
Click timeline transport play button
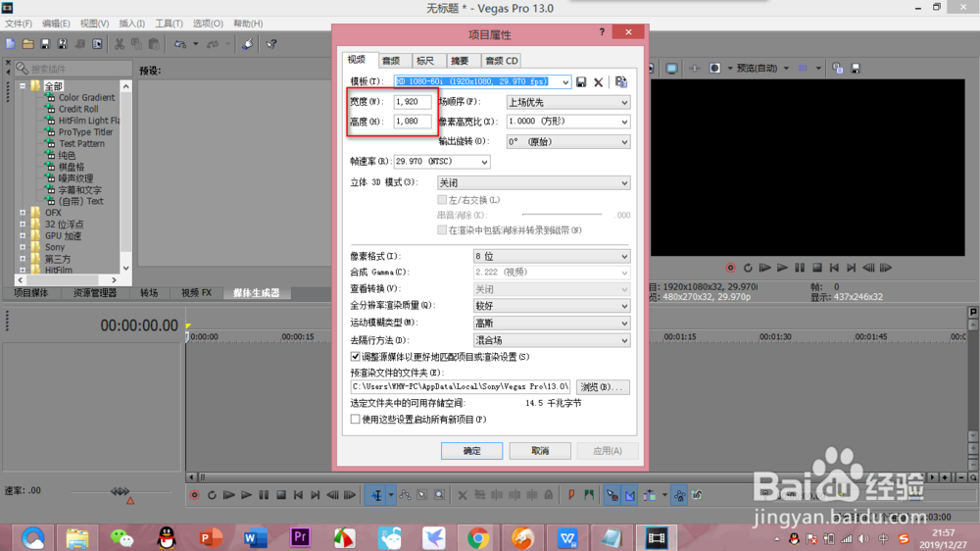(x=246, y=495)
